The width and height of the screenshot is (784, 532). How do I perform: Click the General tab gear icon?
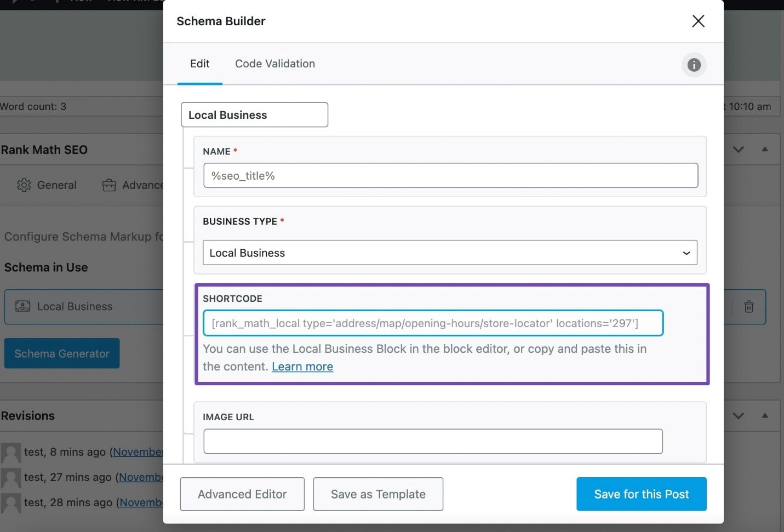24,185
